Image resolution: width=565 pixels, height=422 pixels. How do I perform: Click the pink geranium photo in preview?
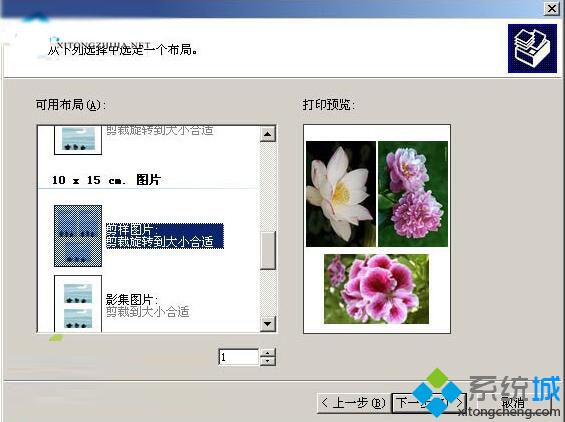point(377,289)
